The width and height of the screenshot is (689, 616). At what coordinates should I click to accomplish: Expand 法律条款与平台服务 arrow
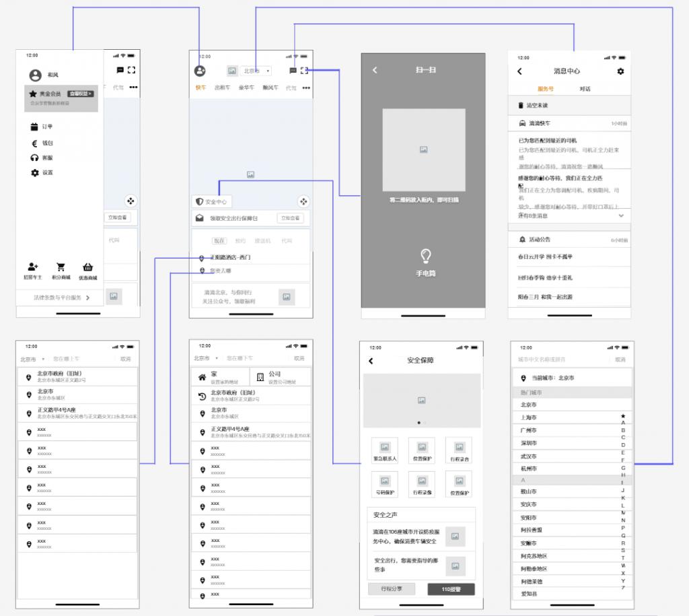pyautogui.click(x=87, y=297)
